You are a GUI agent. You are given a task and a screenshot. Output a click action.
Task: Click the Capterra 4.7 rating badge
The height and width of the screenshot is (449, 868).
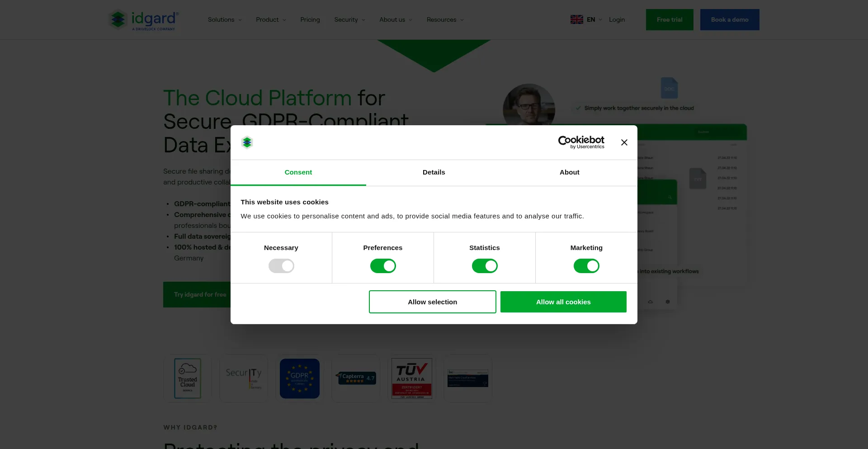pos(356,378)
